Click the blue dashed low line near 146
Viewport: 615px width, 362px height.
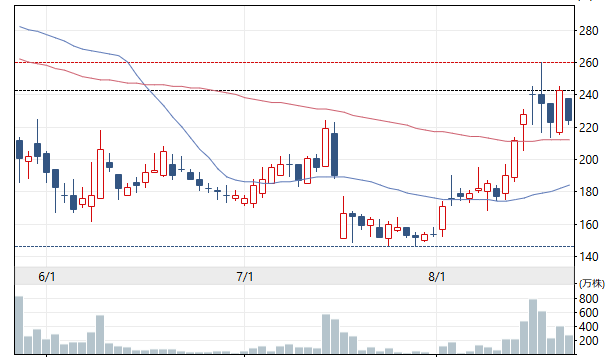click(294, 246)
